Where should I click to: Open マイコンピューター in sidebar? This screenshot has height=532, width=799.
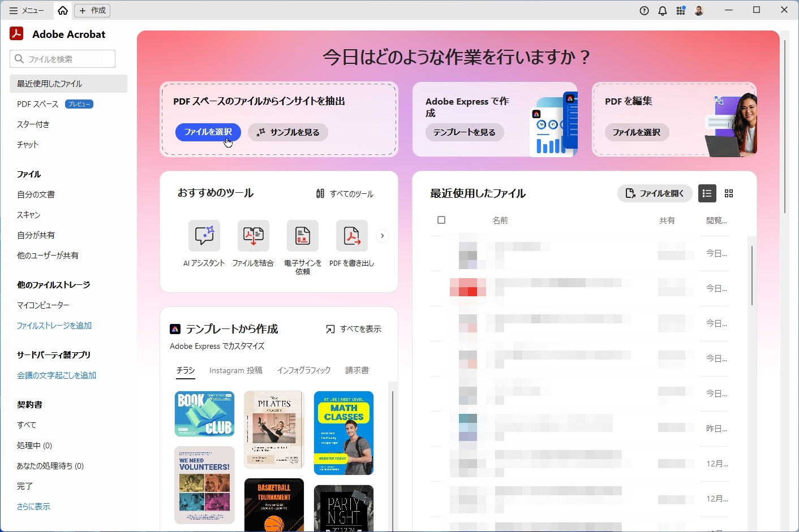tap(43, 305)
